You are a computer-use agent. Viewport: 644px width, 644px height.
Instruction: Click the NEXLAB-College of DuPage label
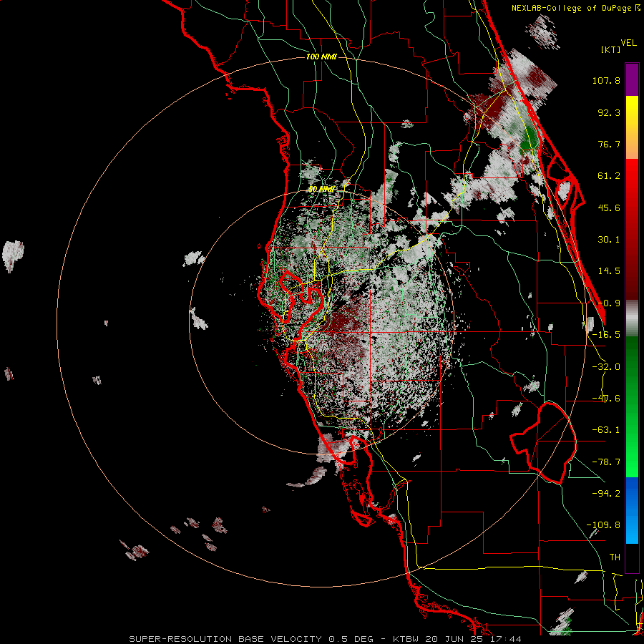(572, 8)
